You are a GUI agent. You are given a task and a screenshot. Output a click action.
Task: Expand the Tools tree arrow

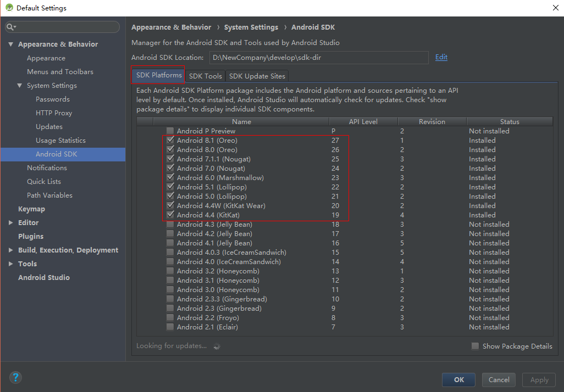(x=11, y=264)
